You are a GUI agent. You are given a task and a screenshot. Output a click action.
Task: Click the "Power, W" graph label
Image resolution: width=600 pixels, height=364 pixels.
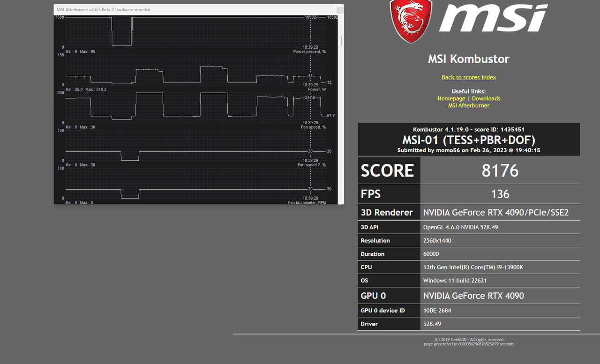click(x=317, y=89)
